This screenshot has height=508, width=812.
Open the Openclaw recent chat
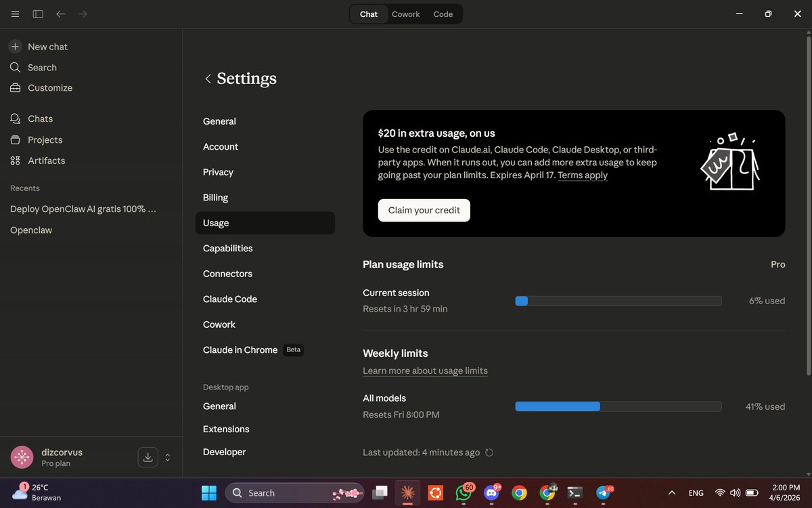click(31, 230)
